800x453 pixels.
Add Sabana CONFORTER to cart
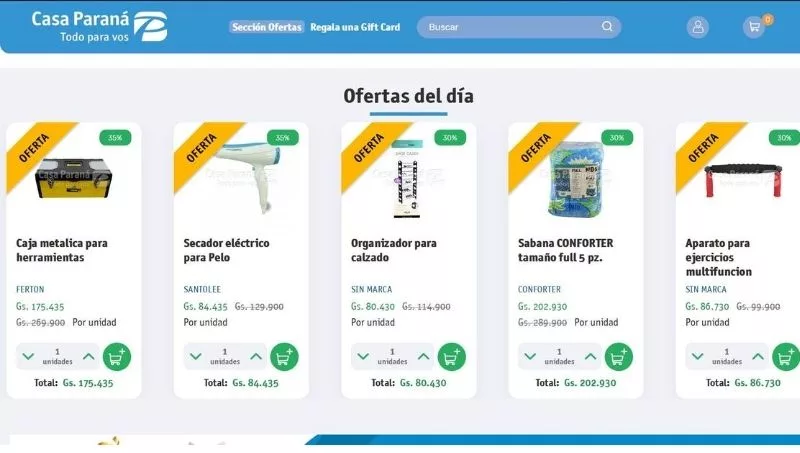(x=618, y=357)
